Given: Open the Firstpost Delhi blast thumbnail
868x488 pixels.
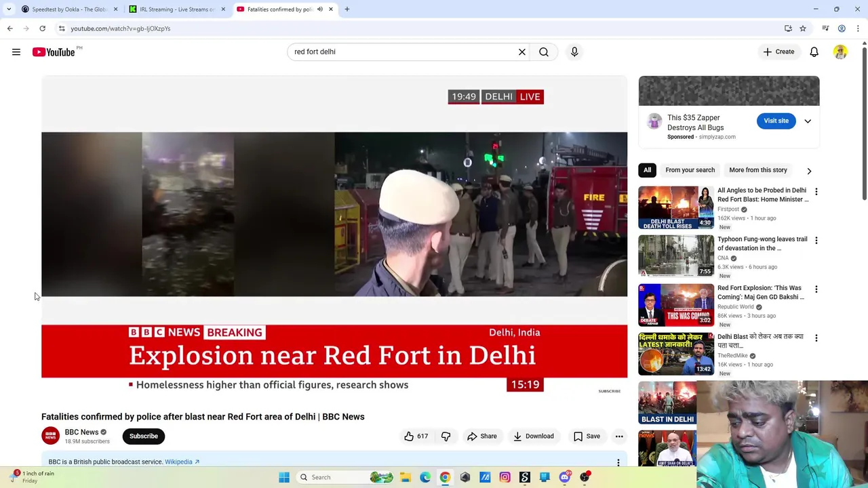Looking at the screenshot, I should [x=675, y=207].
